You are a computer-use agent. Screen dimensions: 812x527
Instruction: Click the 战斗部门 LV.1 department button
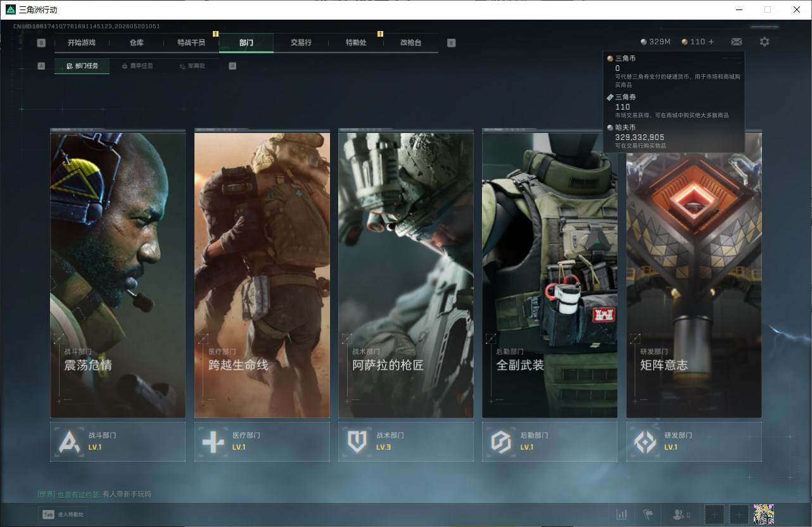click(118, 441)
